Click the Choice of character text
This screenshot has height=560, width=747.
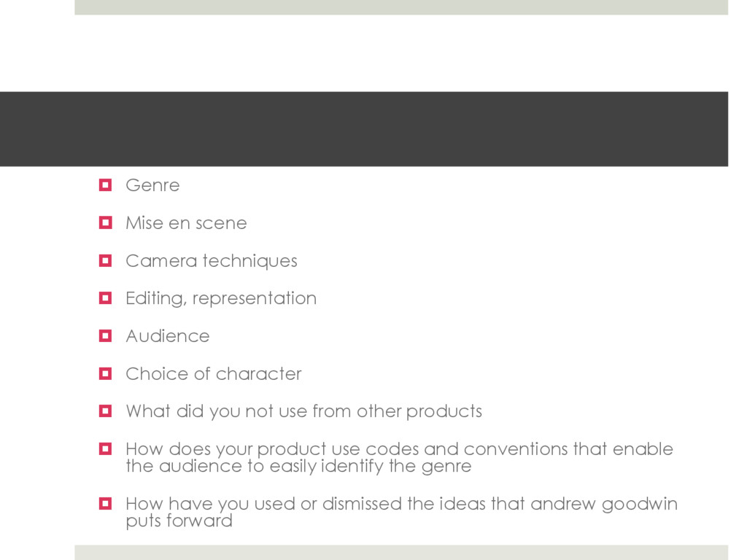pos(214,374)
